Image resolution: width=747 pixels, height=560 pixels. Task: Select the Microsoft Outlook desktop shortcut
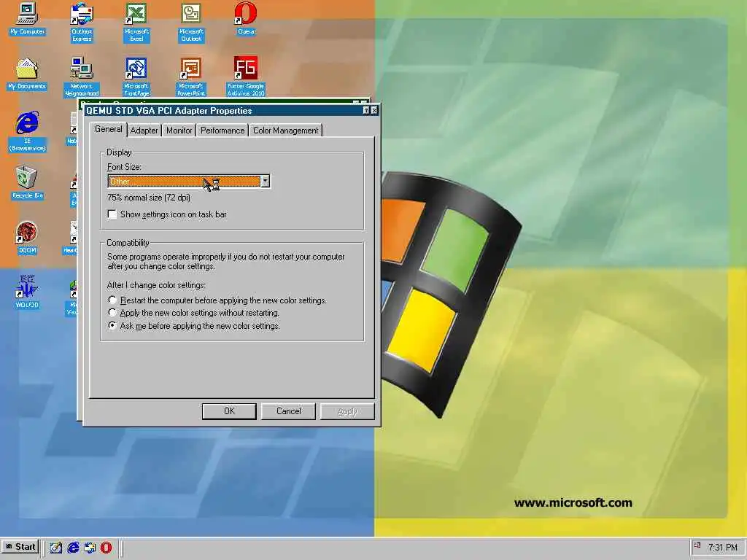pos(191,22)
